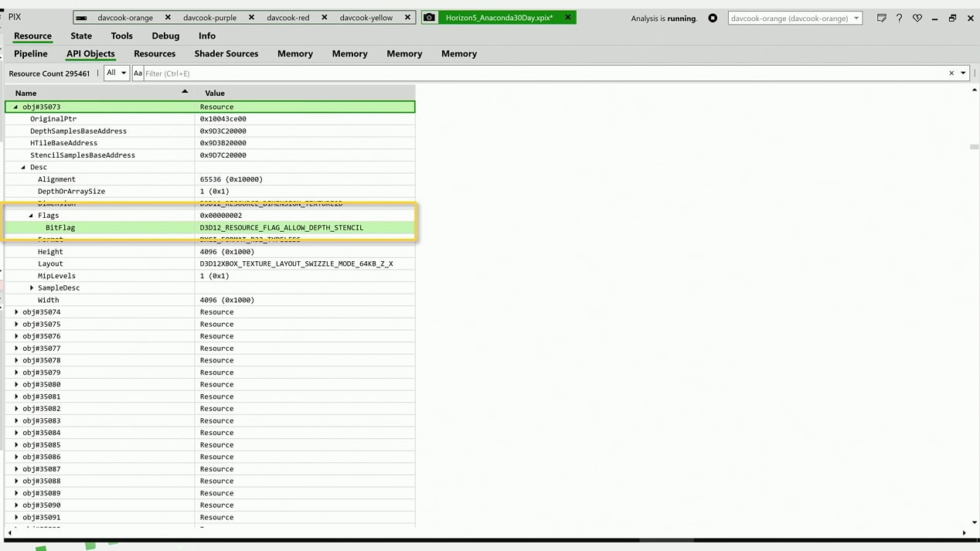Expand obj#35091 row
The image size is (980, 551).
[x=16, y=517]
